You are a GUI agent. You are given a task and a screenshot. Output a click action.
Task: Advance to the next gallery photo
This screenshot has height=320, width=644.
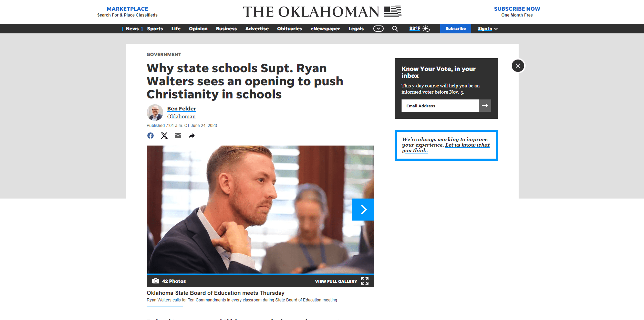[363, 210]
